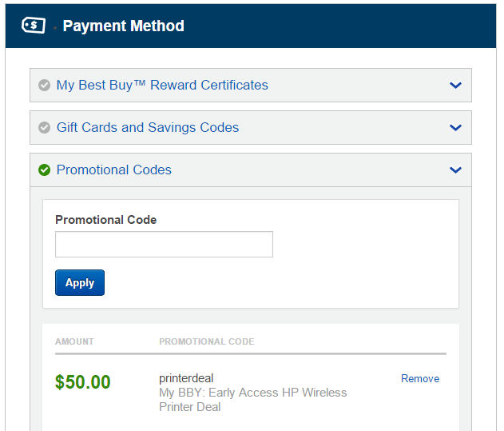504x431 pixels.
Task: Click gray checkmark icon beside Gift Cards
Action: tap(45, 127)
